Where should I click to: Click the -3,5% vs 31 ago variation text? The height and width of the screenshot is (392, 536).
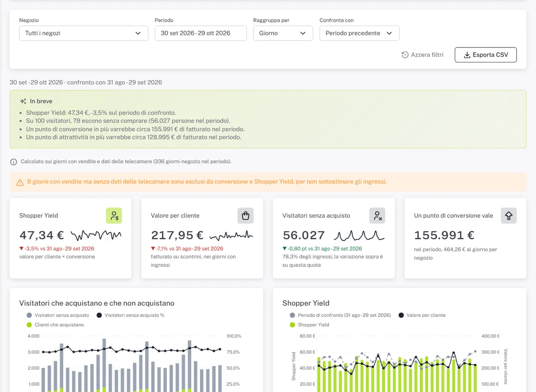[x=57, y=248]
